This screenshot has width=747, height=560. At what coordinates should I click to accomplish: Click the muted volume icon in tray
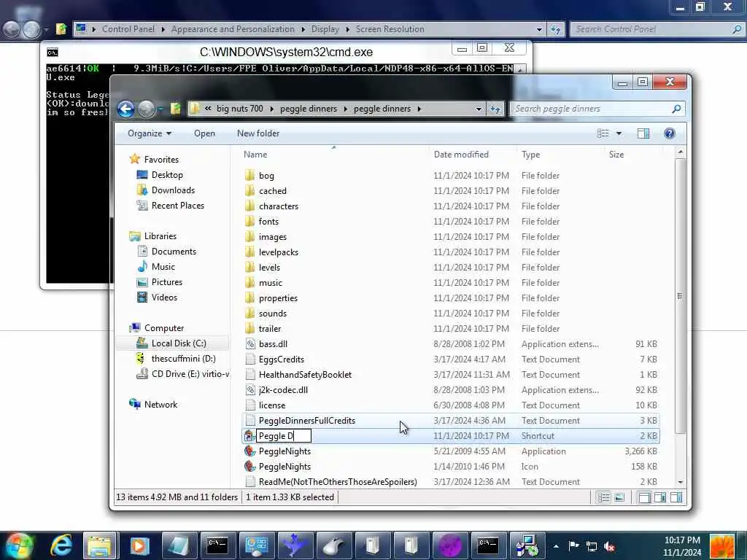609,546
